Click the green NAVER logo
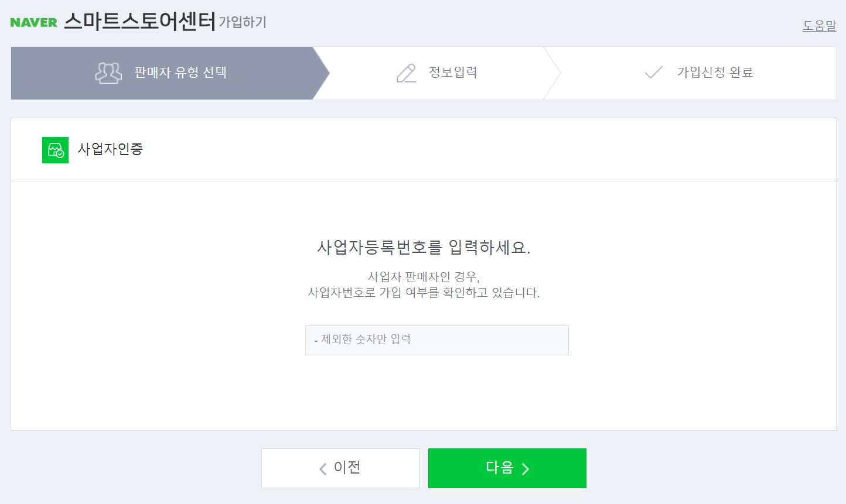 [34, 22]
